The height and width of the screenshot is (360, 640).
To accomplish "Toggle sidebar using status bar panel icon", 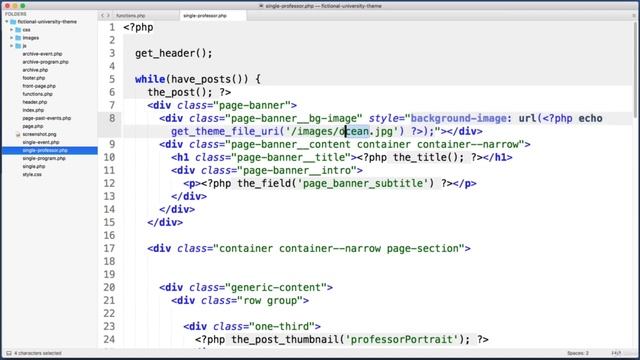I will coord(9,353).
